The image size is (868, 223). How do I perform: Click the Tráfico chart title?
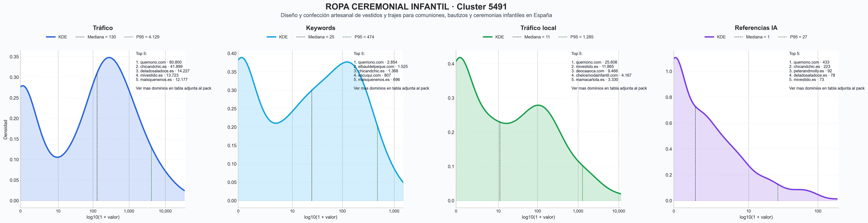tap(103, 28)
